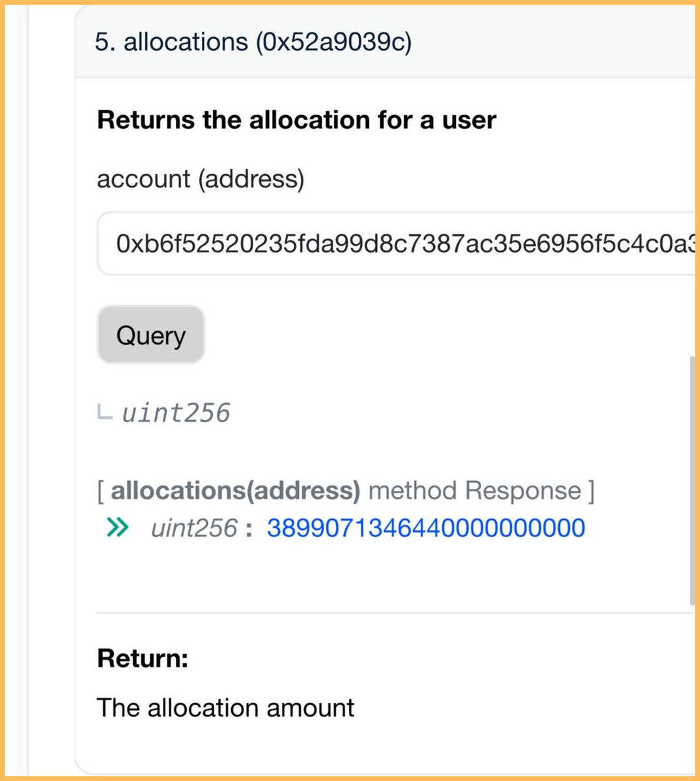Click the opening bracket before "allocations(address)"
This screenshot has width=700, height=781.
(101, 490)
